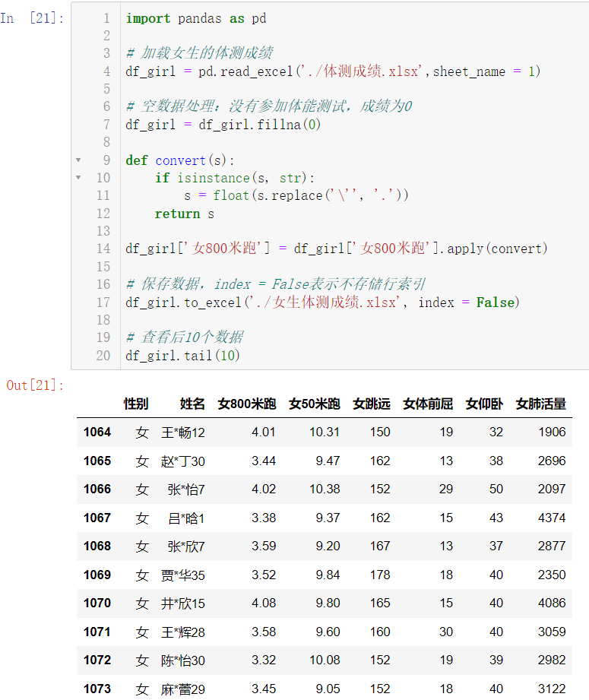This screenshot has height=700, width=589.
Task: Click row index 1071
Action: (97, 632)
